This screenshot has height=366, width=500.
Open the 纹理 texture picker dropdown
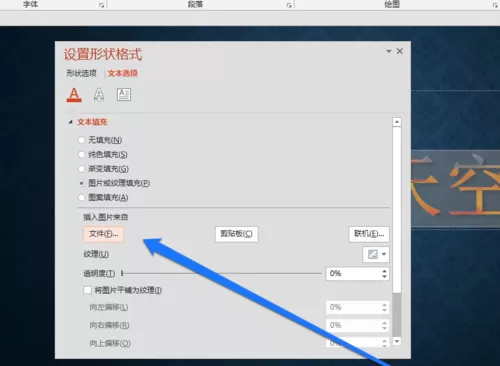coord(376,254)
